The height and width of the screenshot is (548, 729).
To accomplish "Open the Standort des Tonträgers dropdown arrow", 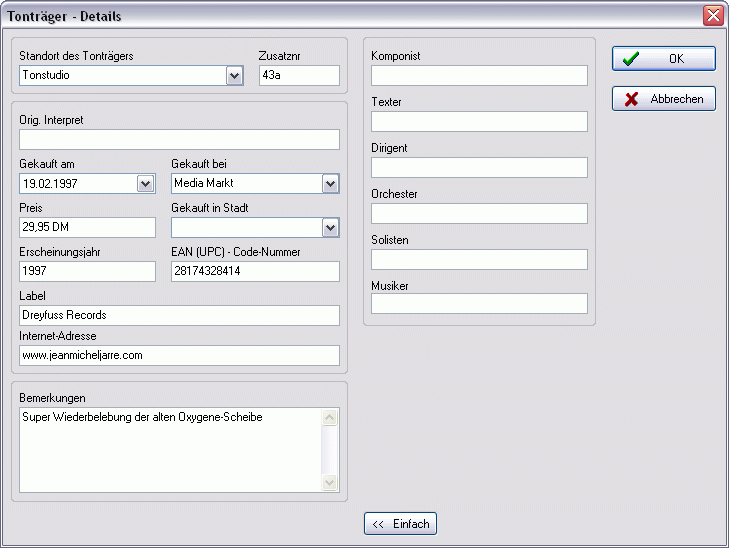I will (x=235, y=76).
